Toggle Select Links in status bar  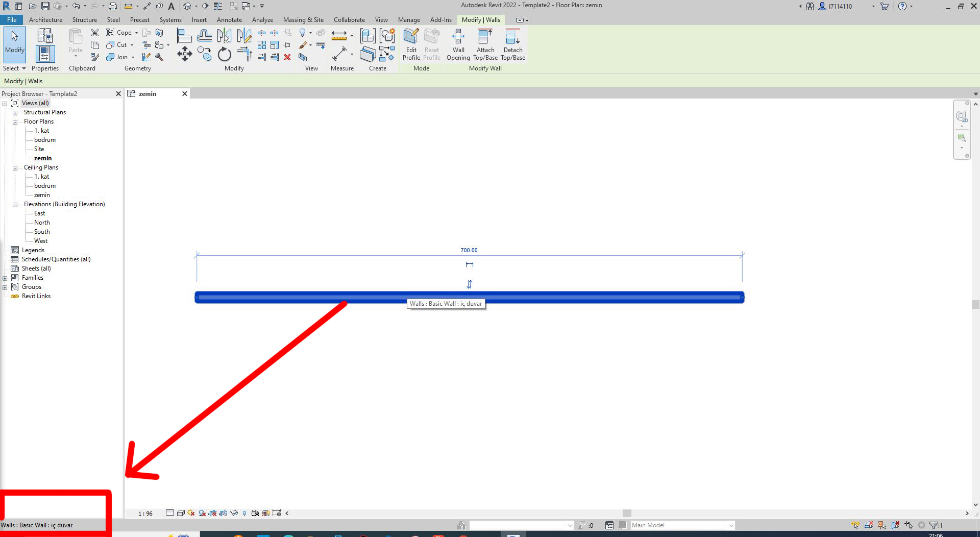click(855, 525)
